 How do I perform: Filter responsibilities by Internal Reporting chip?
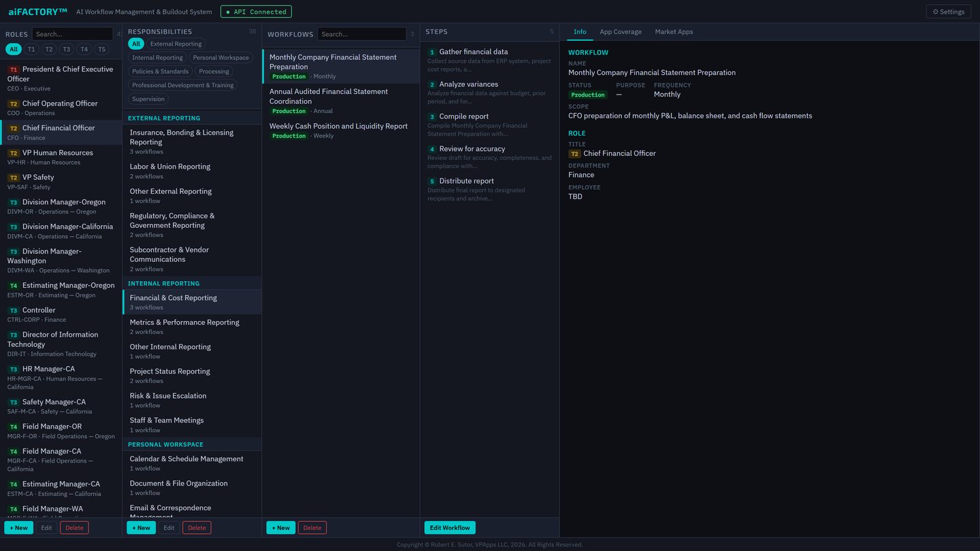coord(157,58)
